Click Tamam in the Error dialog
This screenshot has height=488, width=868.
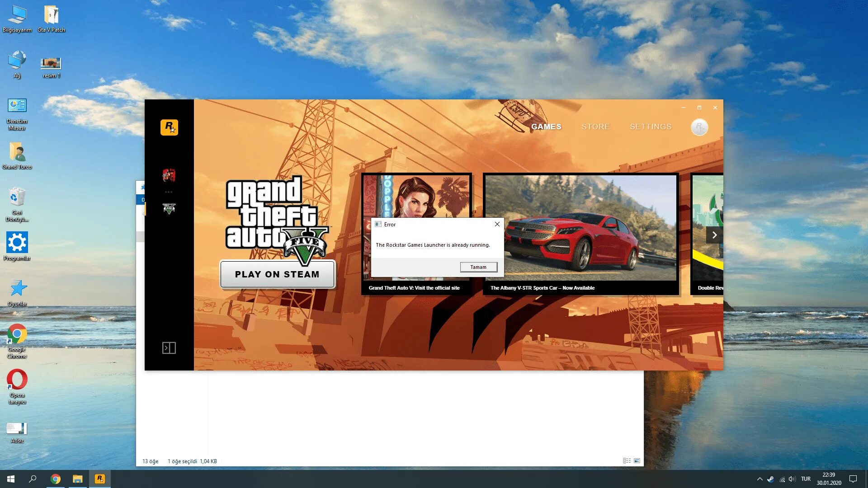pos(478,267)
